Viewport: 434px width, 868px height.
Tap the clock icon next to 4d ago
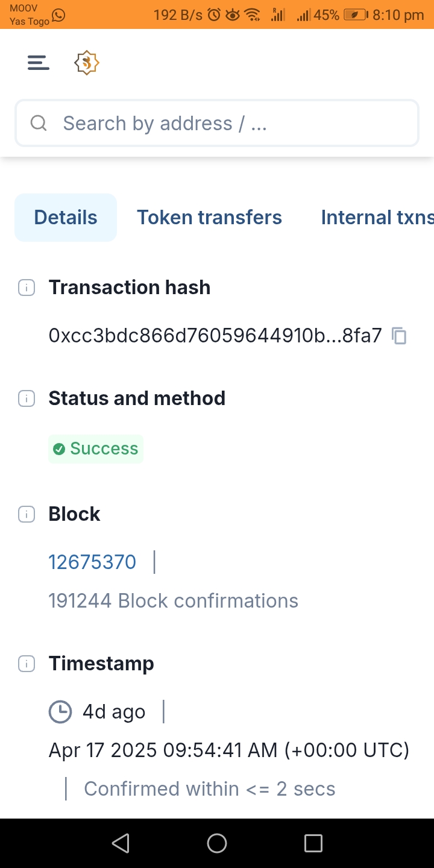[60, 712]
